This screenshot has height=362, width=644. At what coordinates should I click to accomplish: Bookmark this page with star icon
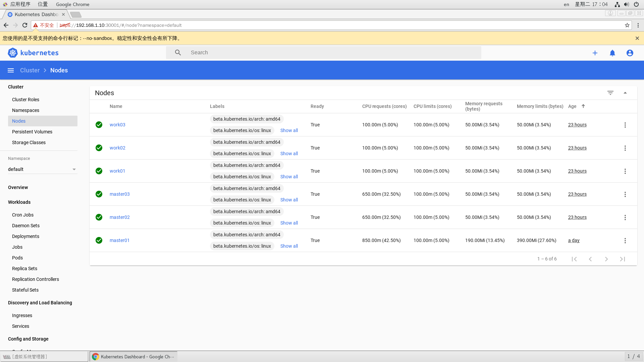pyautogui.click(x=627, y=25)
